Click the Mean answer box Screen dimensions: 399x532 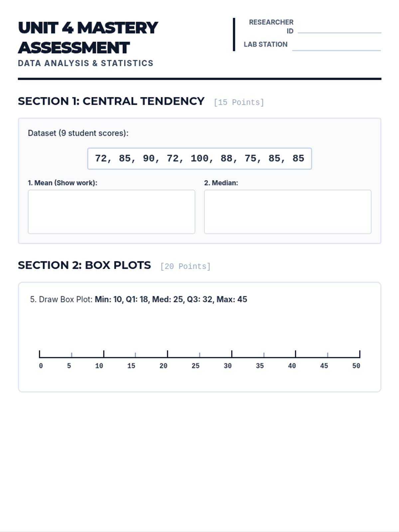[111, 212]
